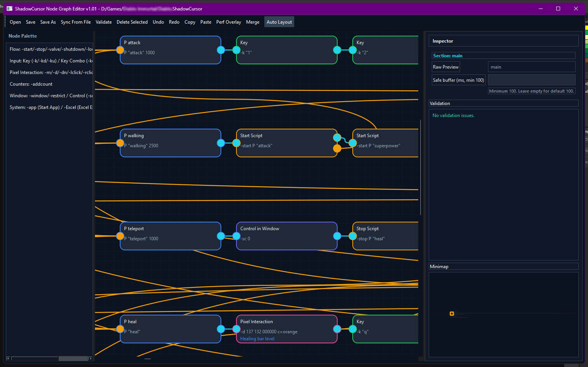Click the orange node marker in the Minimap

point(452,314)
